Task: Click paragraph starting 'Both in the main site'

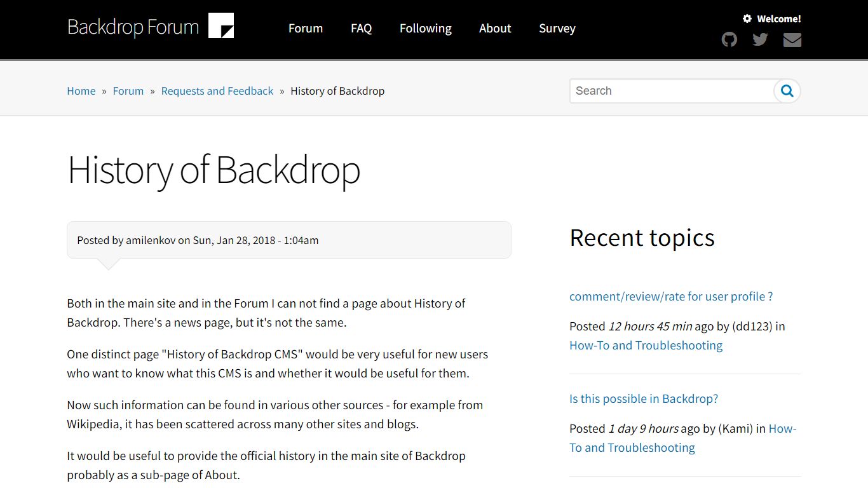Action: 266,313
